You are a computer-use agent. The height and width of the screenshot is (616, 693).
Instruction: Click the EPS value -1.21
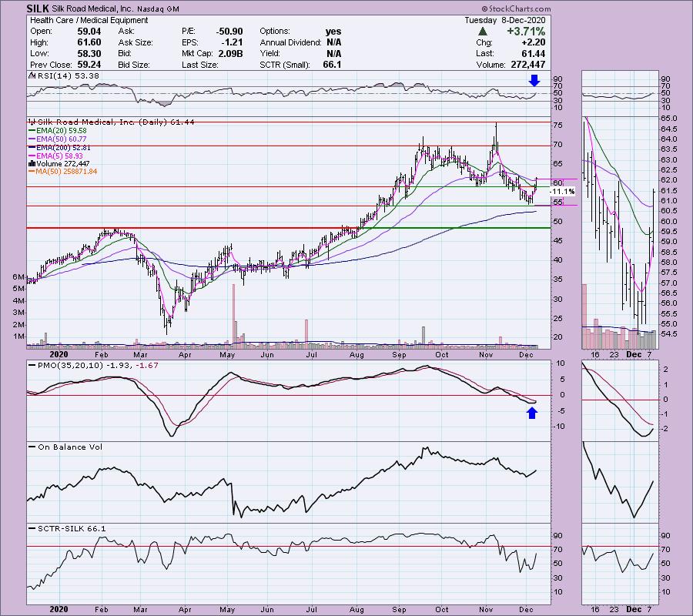(232, 42)
